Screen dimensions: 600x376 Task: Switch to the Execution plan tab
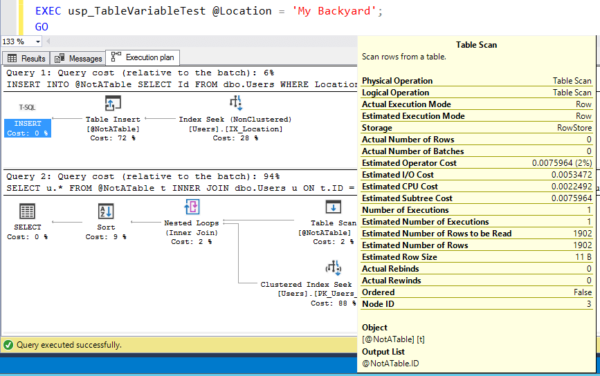click(142, 57)
